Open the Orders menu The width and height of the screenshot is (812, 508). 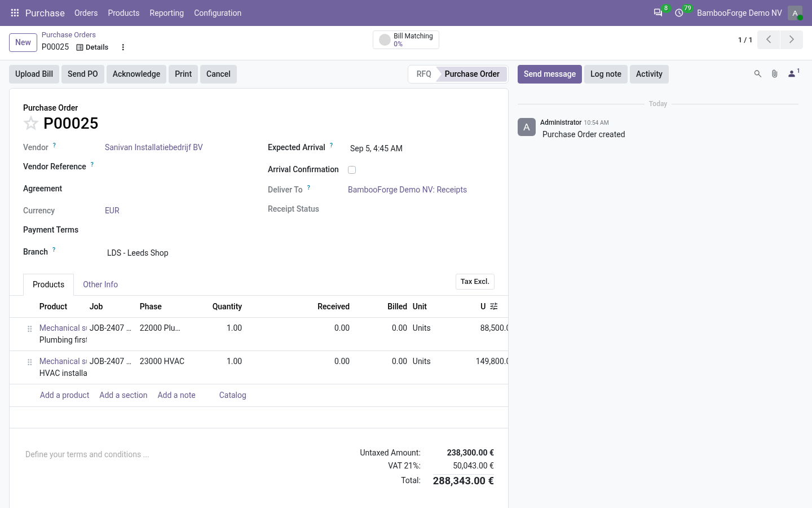(86, 13)
